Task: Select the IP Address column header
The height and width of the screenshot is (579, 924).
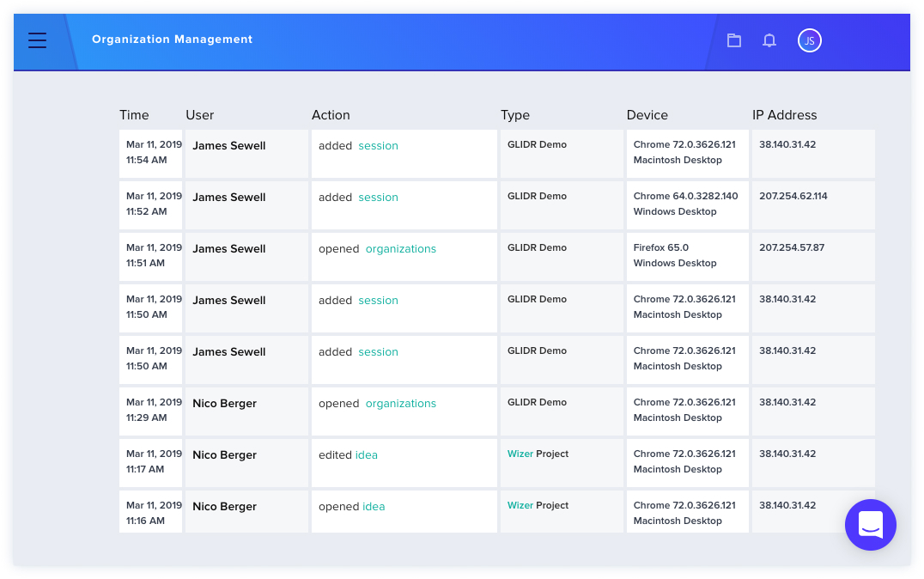Action: [784, 115]
